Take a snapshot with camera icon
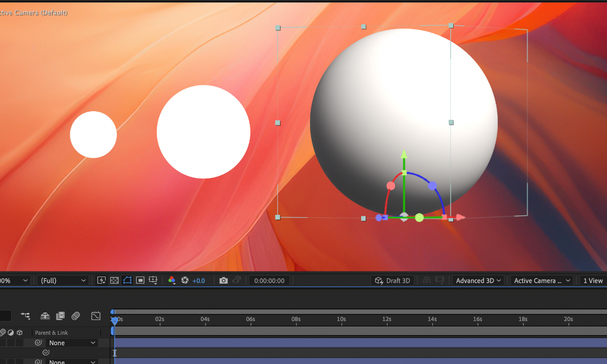 coord(223,281)
